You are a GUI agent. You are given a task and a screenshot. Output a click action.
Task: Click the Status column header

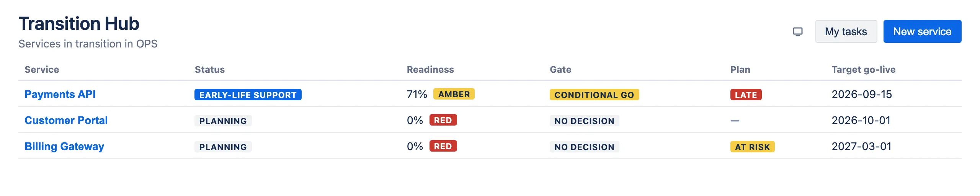[x=210, y=69]
